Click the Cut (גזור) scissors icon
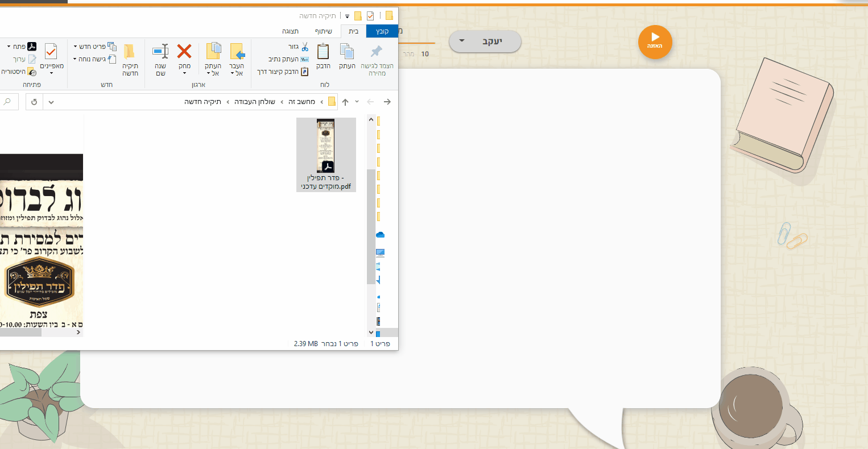868x449 pixels. pos(305,47)
